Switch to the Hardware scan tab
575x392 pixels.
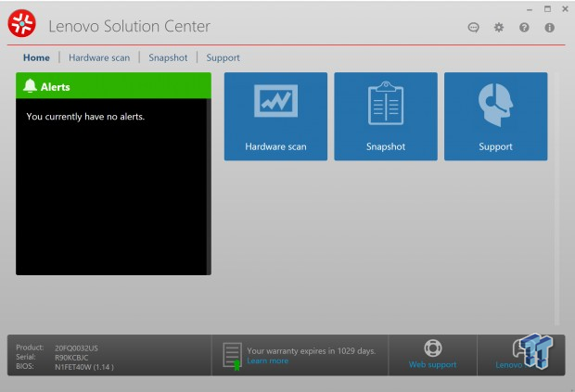pos(99,57)
